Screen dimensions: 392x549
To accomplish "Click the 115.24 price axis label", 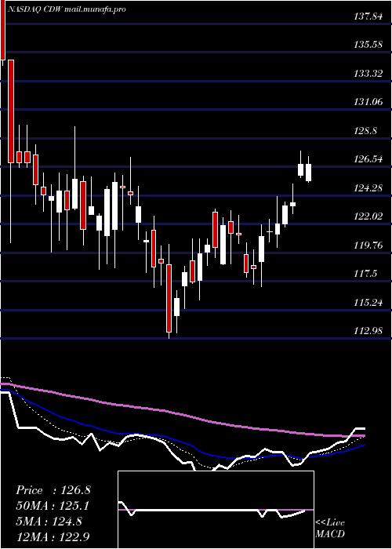I will (x=368, y=303).
